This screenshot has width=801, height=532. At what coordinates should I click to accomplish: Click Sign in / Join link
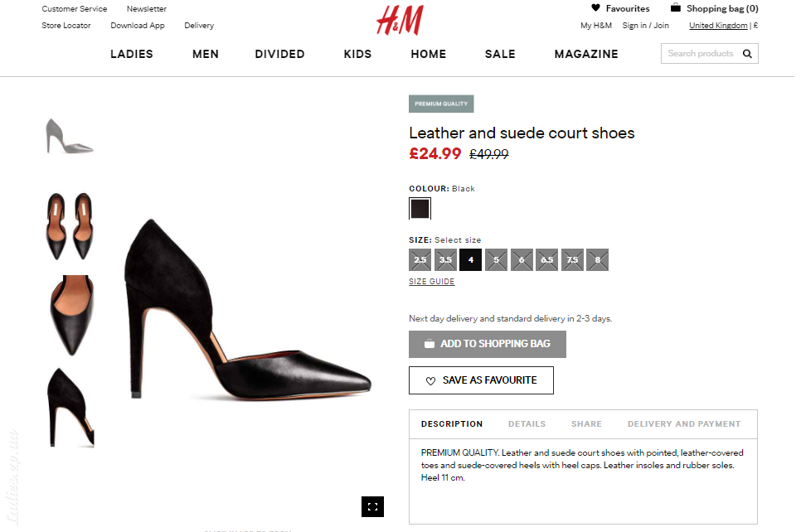coord(645,26)
